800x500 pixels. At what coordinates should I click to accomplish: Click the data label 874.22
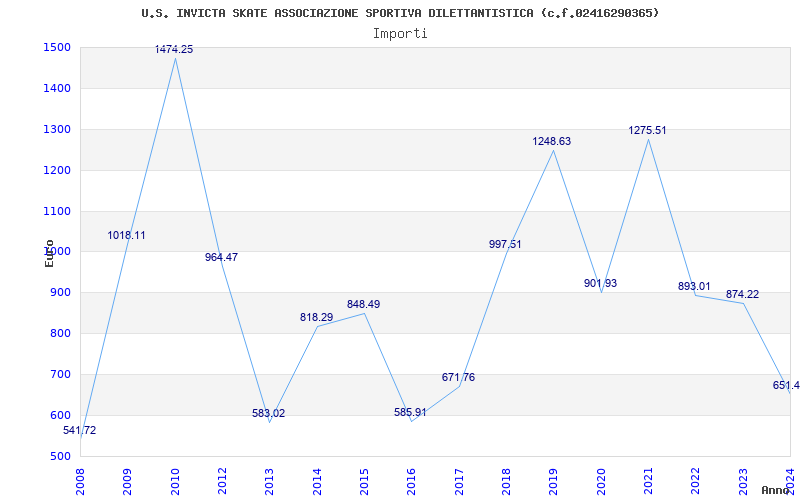pos(742,294)
